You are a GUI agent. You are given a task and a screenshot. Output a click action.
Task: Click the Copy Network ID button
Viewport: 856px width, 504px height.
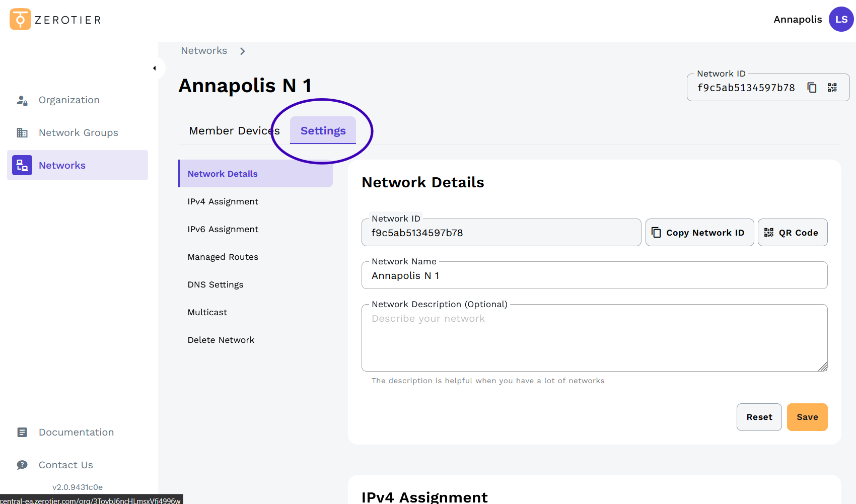click(x=699, y=232)
